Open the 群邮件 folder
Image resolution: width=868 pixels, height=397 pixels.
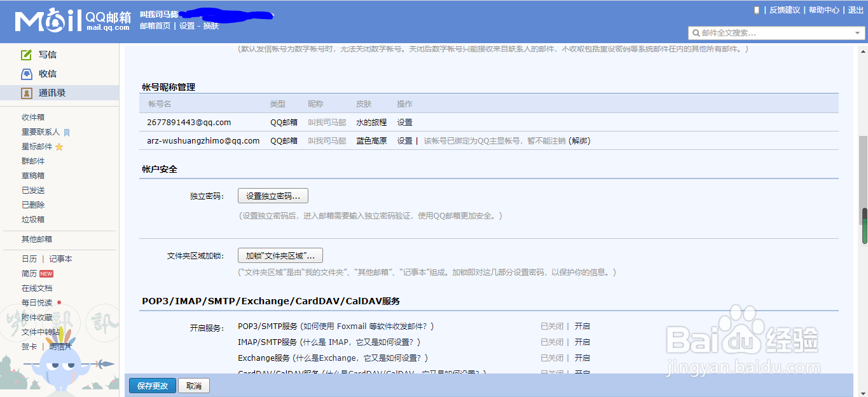point(33,161)
